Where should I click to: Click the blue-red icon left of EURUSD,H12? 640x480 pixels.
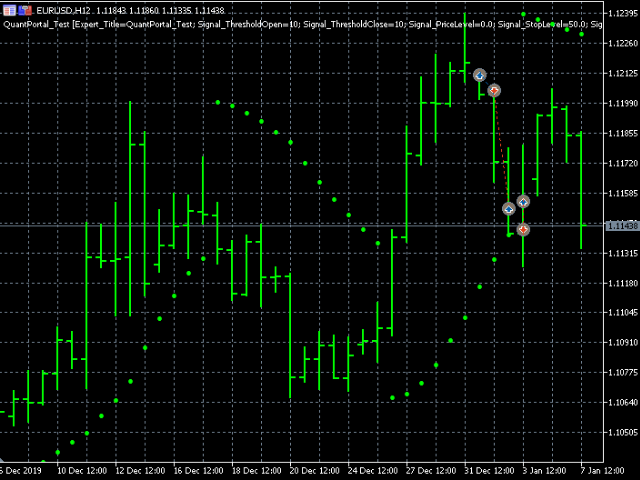click(24, 9)
